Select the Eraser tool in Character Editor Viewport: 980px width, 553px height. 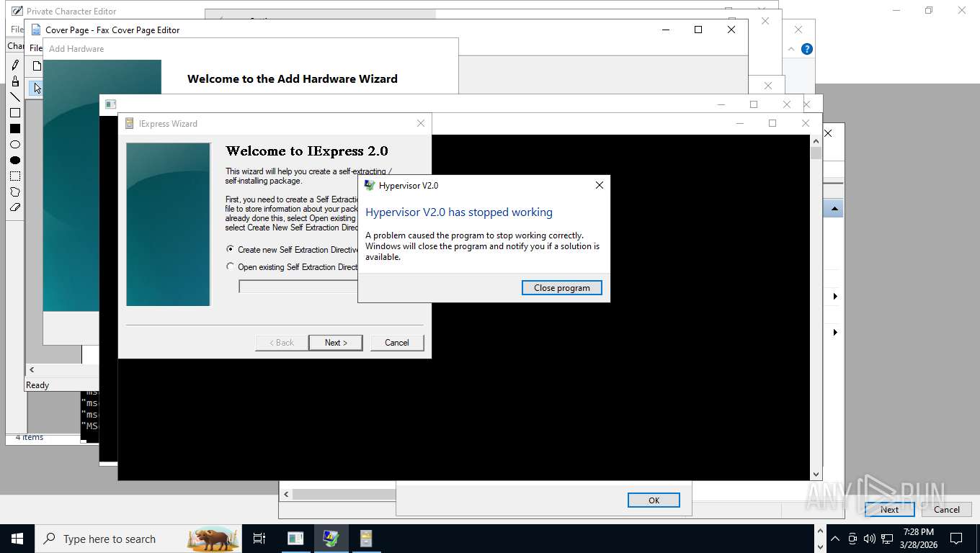click(x=15, y=207)
